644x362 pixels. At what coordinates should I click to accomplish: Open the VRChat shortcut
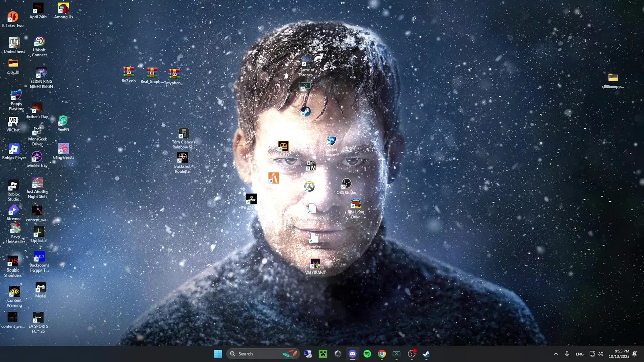click(x=13, y=124)
